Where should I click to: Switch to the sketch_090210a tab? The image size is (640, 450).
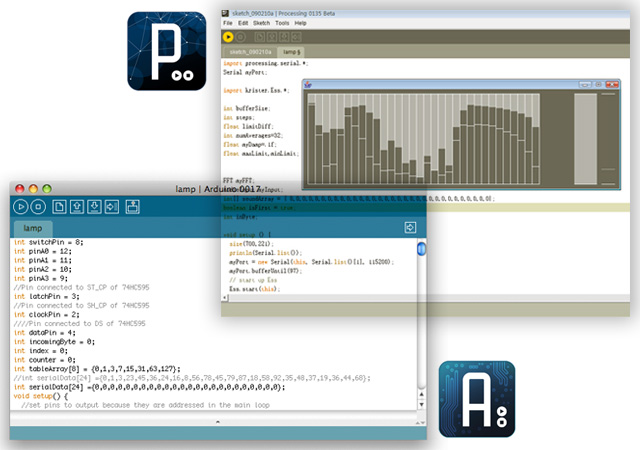251,50
